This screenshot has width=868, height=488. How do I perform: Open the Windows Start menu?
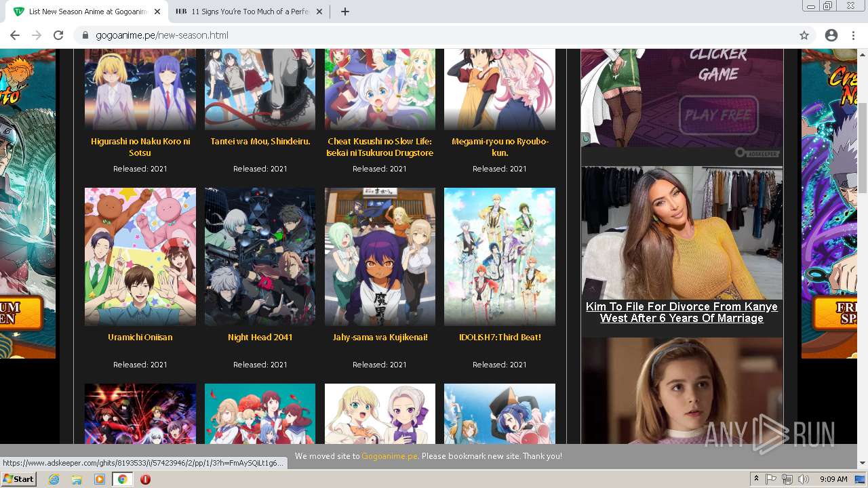point(19,479)
